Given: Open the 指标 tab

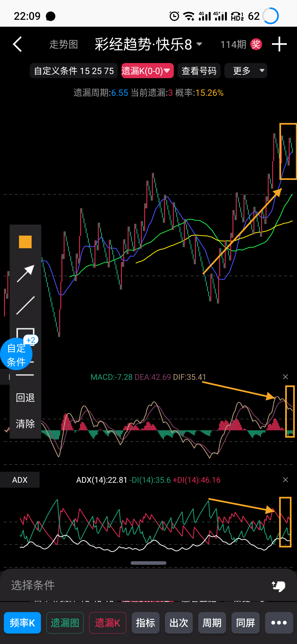Looking at the screenshot, I should tap(145, 623).
